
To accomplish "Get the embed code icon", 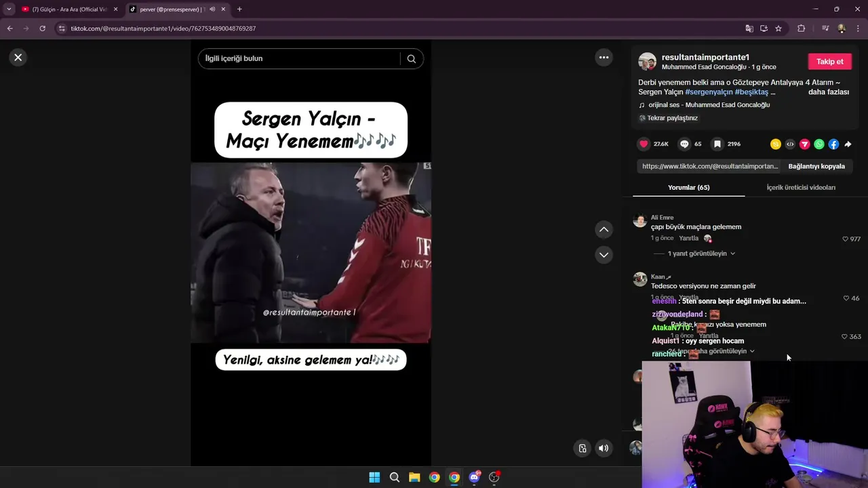I will click(x=790, y=144).
